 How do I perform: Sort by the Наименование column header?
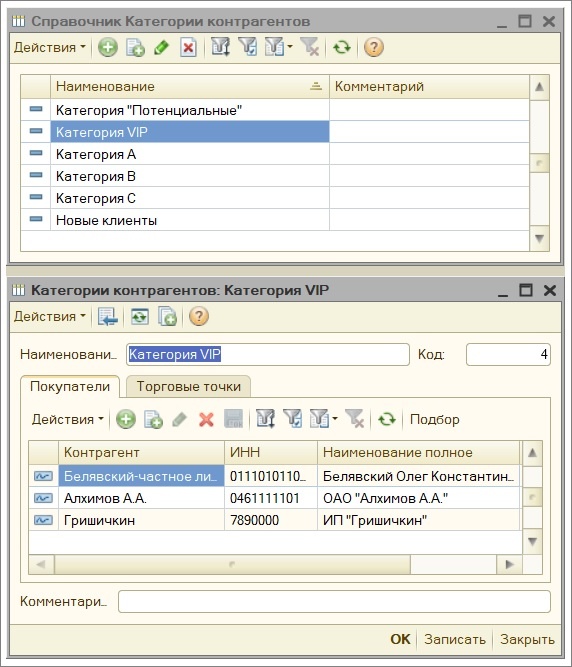[x=190, y=86]
